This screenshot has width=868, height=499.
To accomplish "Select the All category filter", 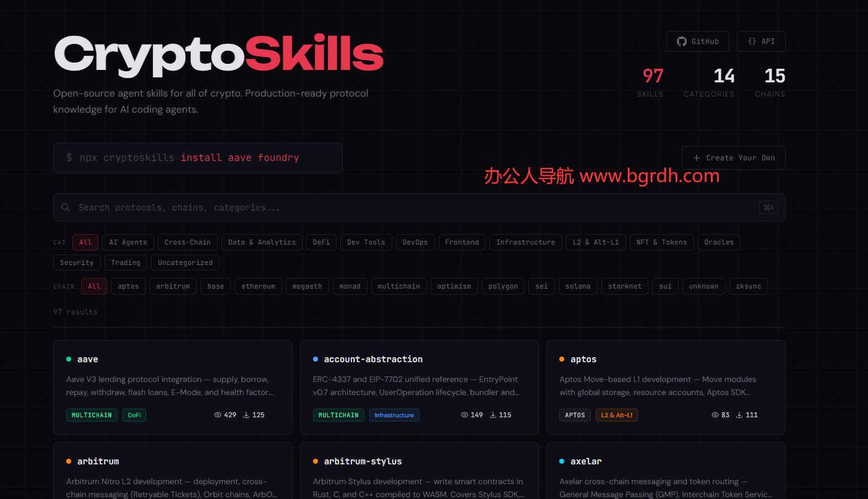I will point(85,242).
